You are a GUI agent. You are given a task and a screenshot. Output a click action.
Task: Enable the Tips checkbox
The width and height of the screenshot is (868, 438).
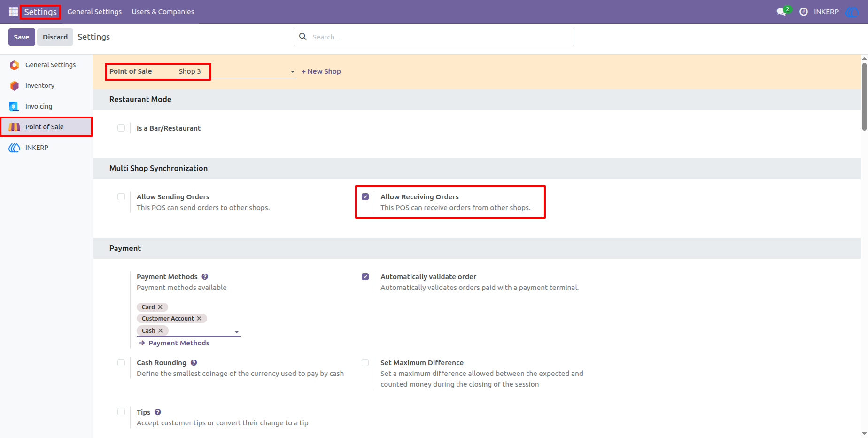pyautogui.click(x=121, y=412)
